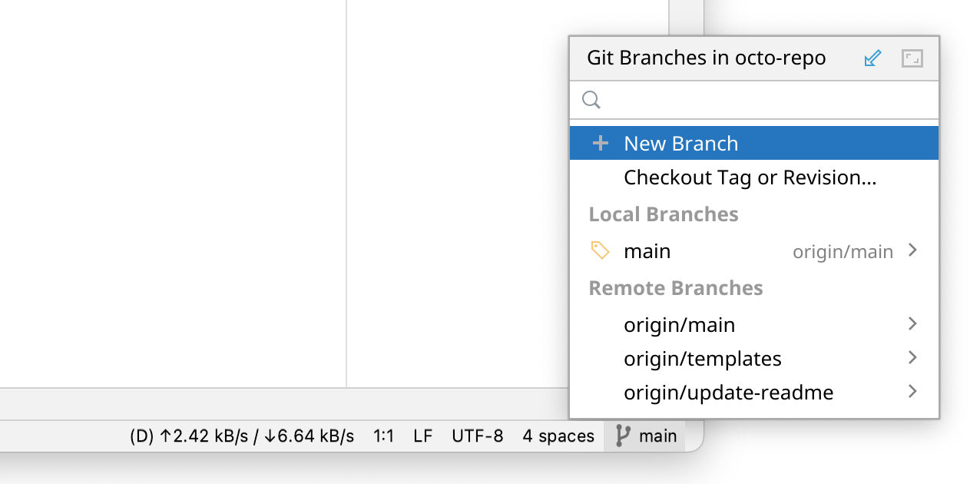Click the expand popup size icon
980x484 pixels.
coord(912,58)
